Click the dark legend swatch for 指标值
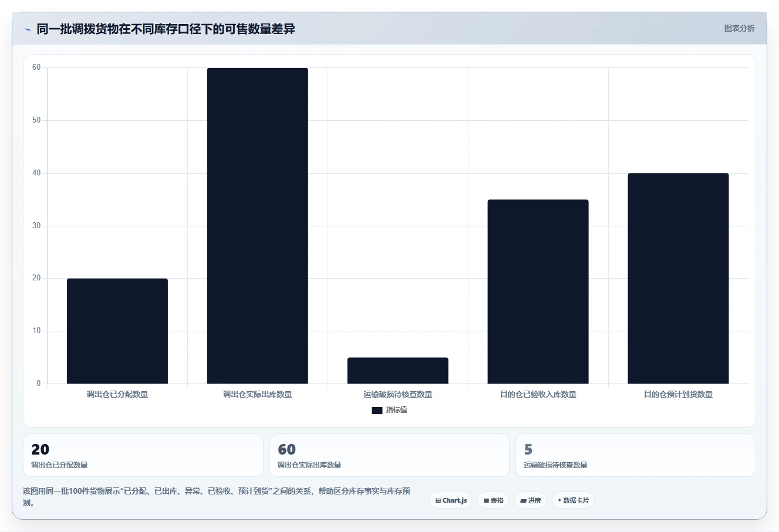 pos(377,411)
